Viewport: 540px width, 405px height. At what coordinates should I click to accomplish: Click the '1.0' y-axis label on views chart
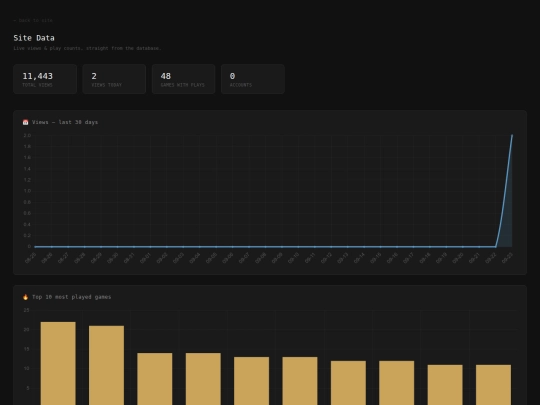point(27,191)
